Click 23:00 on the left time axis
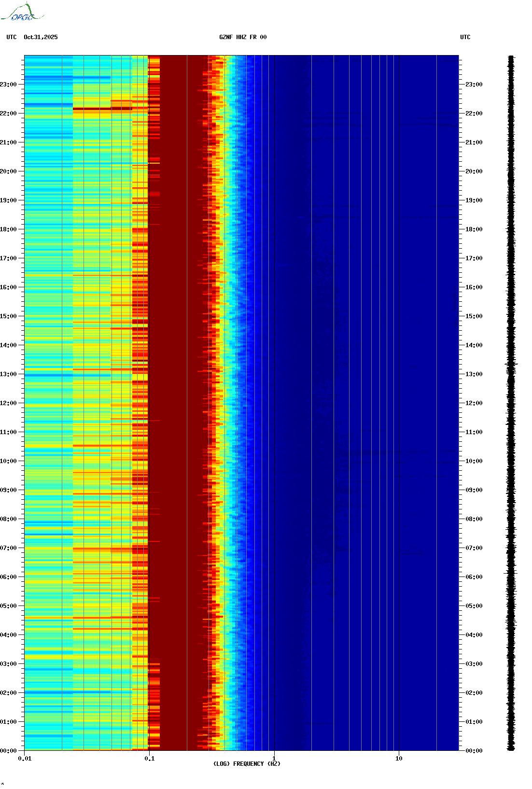 coord(8,85)
